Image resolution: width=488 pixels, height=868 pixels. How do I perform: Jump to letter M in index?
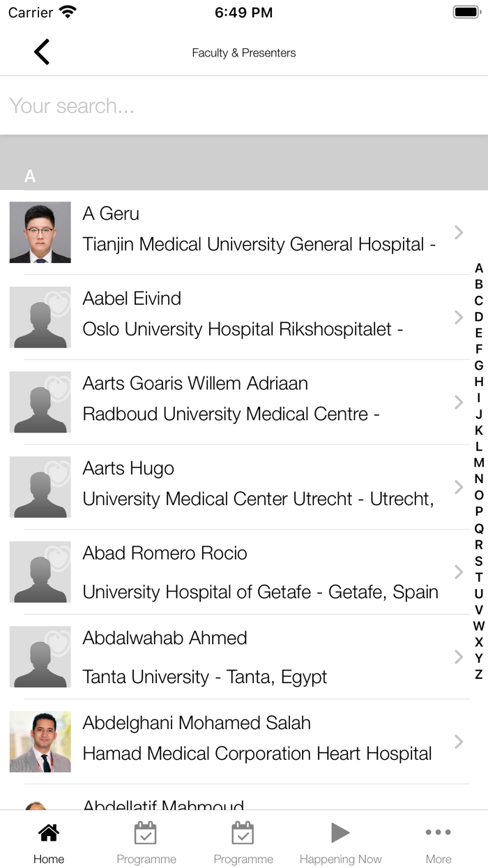[x=479, y=463]
